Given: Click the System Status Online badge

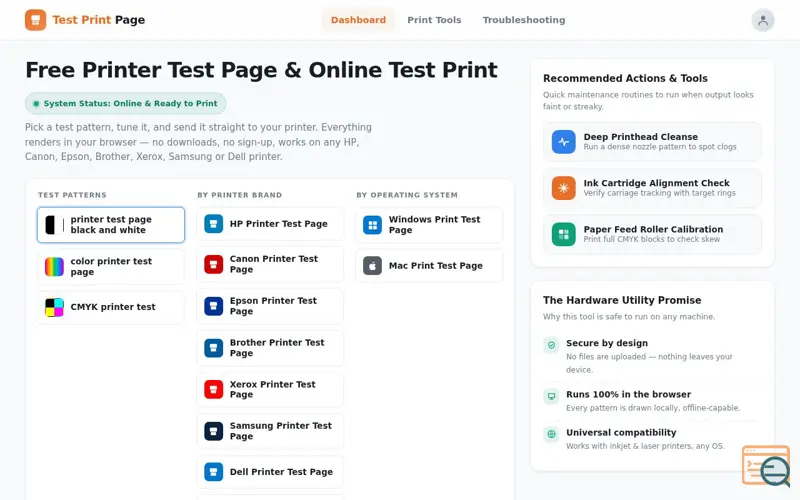Looking at the screenshot, I should pyautogui.click(x=126, y=104).
